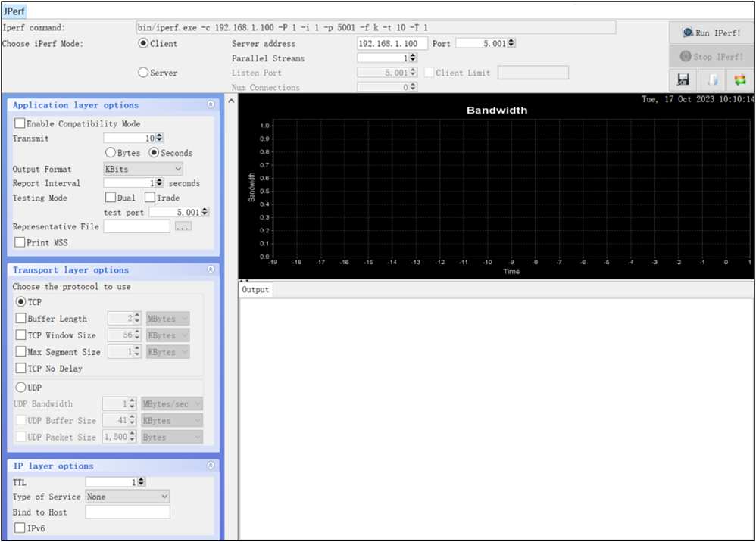Save output via the floppy disk icon
756x542 pixels.
point(683,79)
